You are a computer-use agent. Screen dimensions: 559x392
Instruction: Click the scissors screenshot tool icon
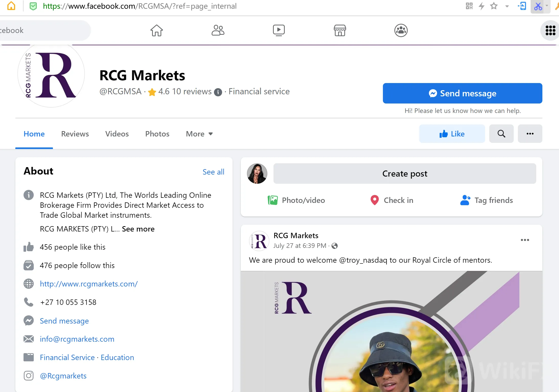(538, 6)
